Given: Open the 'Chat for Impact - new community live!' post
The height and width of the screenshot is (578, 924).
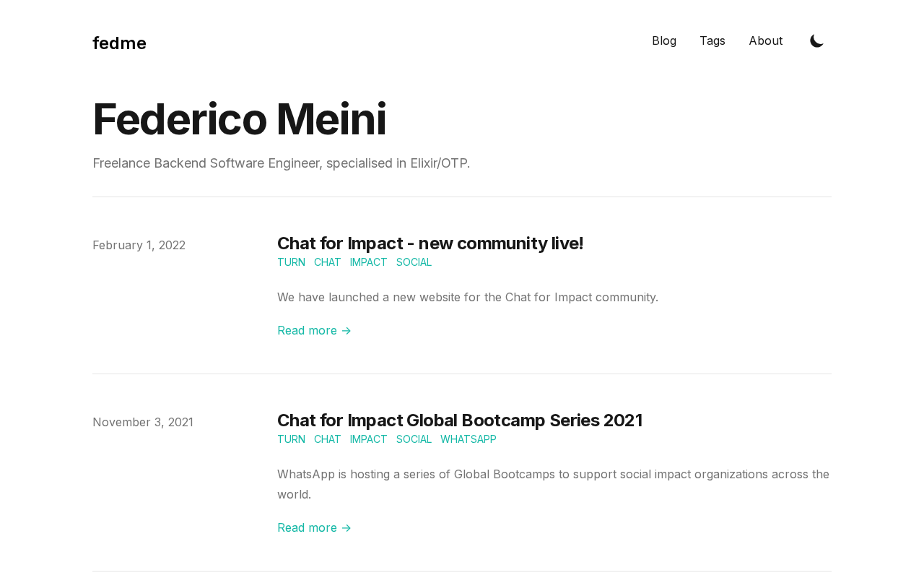Looking at the screenshot, I should coord(430,243).
